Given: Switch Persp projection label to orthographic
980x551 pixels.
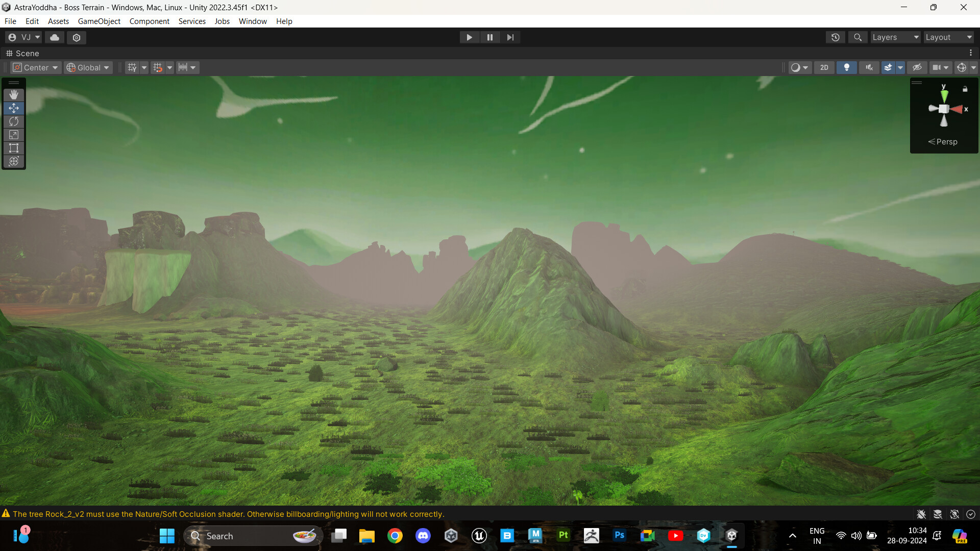Looking at the screenshot, I should pyautogui.click(x=943, y=142).
